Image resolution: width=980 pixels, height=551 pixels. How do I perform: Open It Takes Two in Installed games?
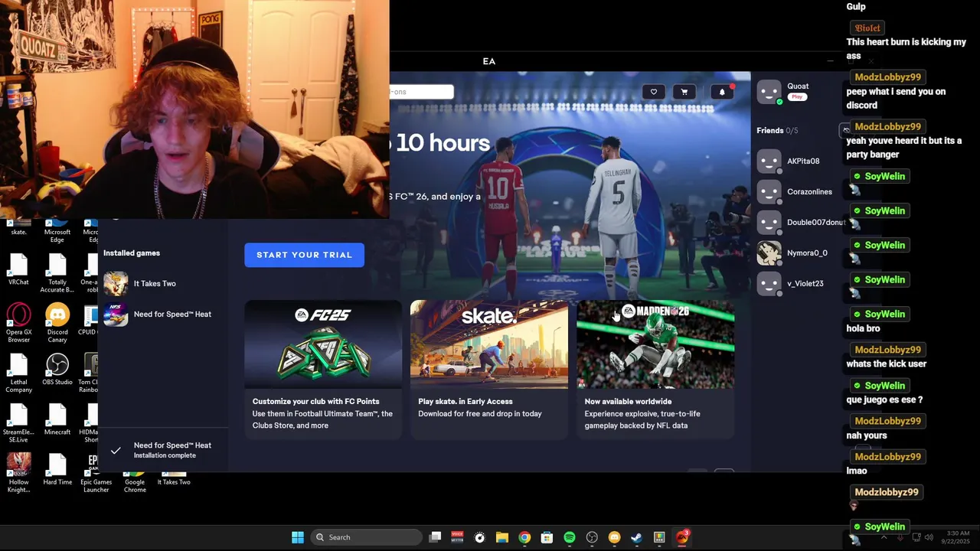tap(155, 284)
